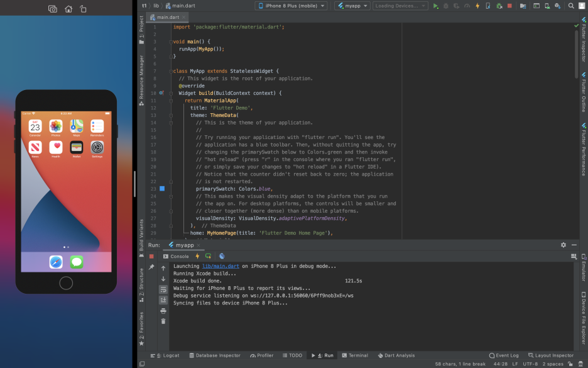Click the editor vertical scrollbar
The image size is (588, 368).
(x=576, y=55)
